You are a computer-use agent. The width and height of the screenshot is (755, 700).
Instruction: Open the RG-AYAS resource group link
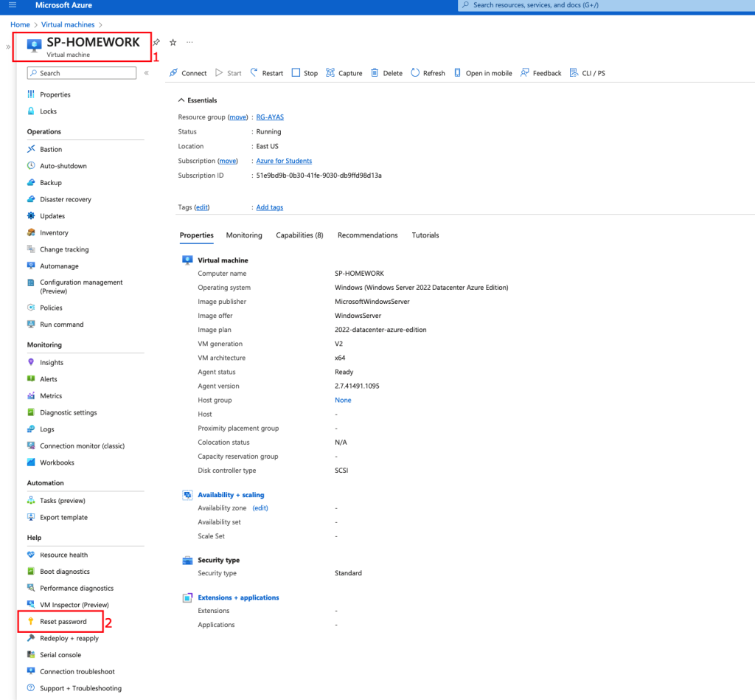click(x=268, y=117)
